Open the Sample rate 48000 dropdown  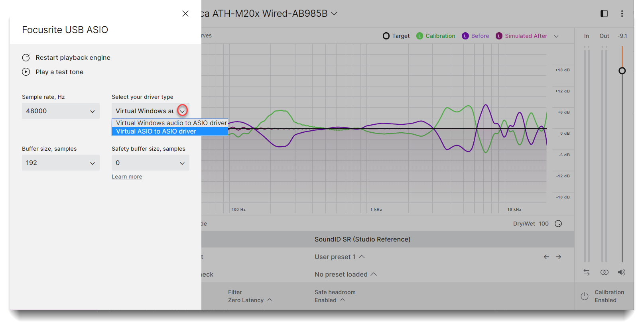(61, 111)
